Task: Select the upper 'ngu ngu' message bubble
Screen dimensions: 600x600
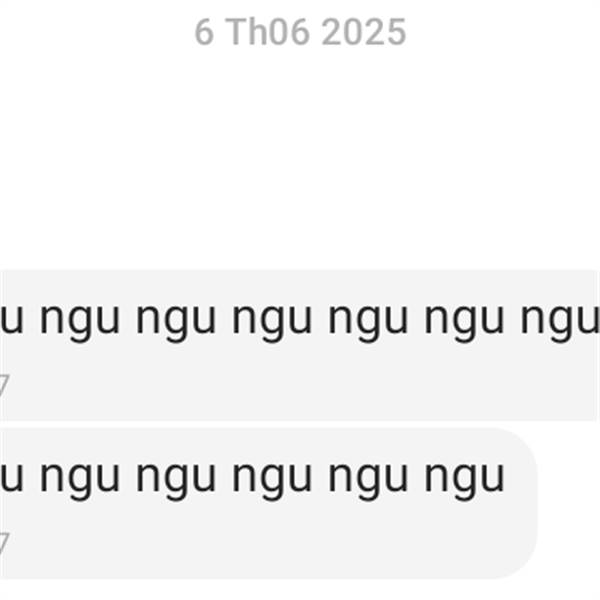Action: pyautogui.click(x=298, y=345)
